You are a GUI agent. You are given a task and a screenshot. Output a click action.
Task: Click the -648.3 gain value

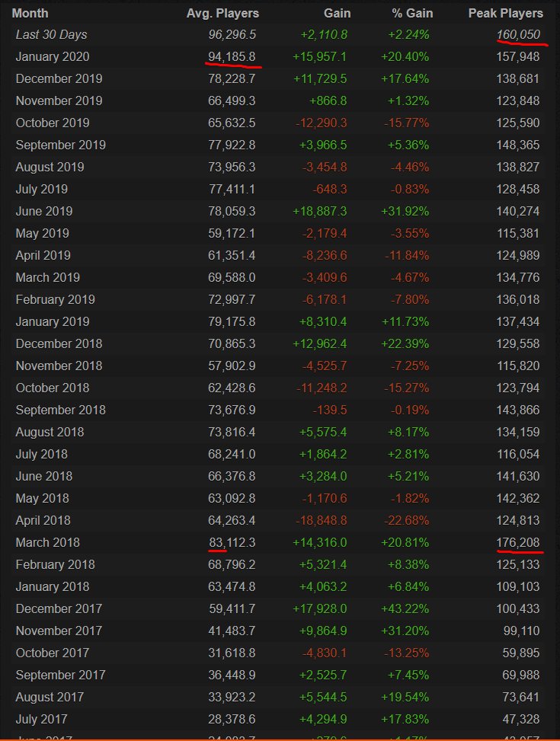pyautogui.click(x=330, y=189)
